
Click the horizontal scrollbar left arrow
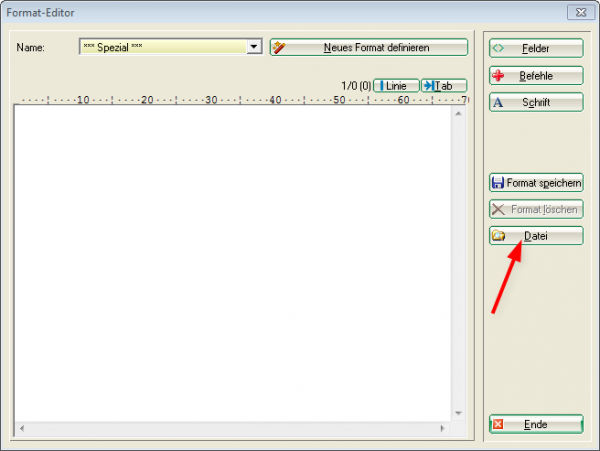coord(22,428)
